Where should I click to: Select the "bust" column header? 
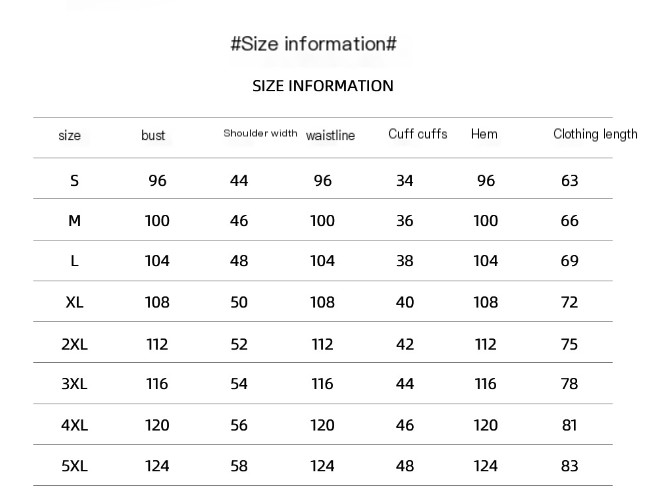click(153, 135)
